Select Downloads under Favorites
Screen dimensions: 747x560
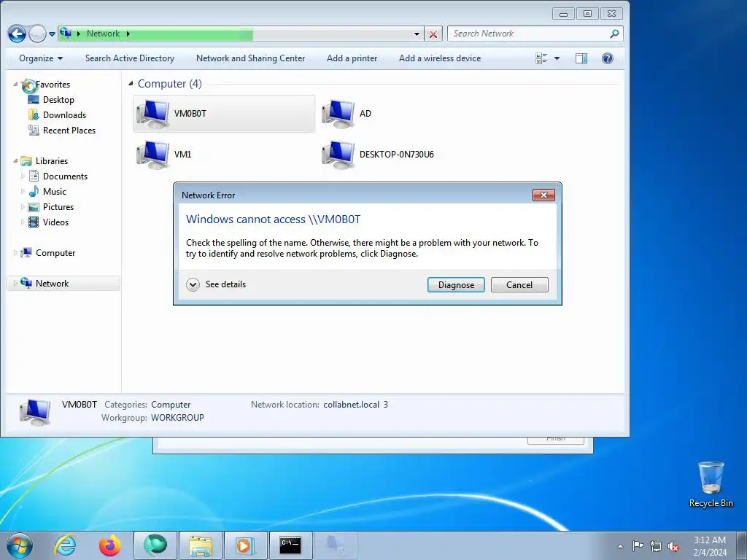(x=64, y=114)
